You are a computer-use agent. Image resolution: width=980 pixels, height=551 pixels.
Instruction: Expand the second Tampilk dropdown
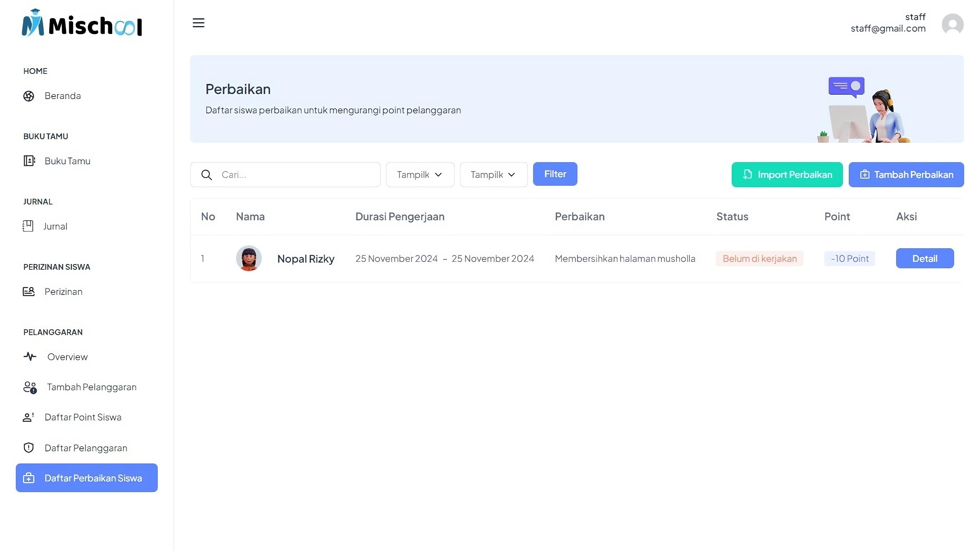pos(494,175)
